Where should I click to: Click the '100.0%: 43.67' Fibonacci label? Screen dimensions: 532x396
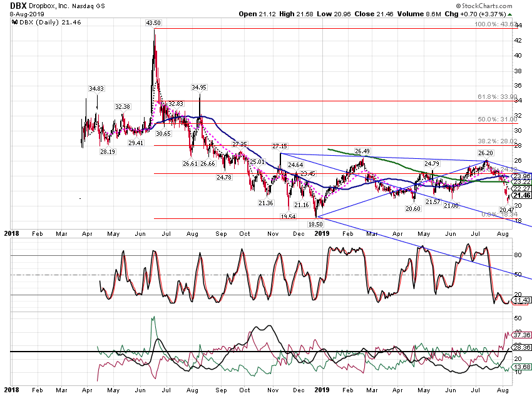(496, 24)
